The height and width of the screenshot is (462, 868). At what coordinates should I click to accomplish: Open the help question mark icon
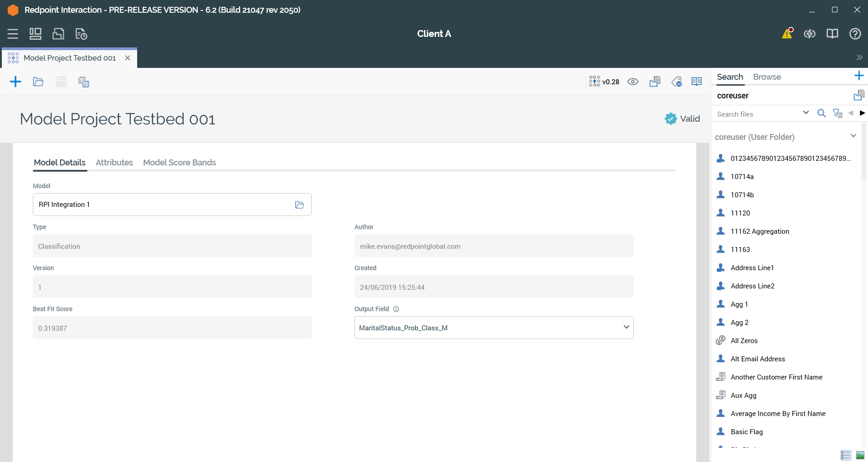(x=855, y=34)
